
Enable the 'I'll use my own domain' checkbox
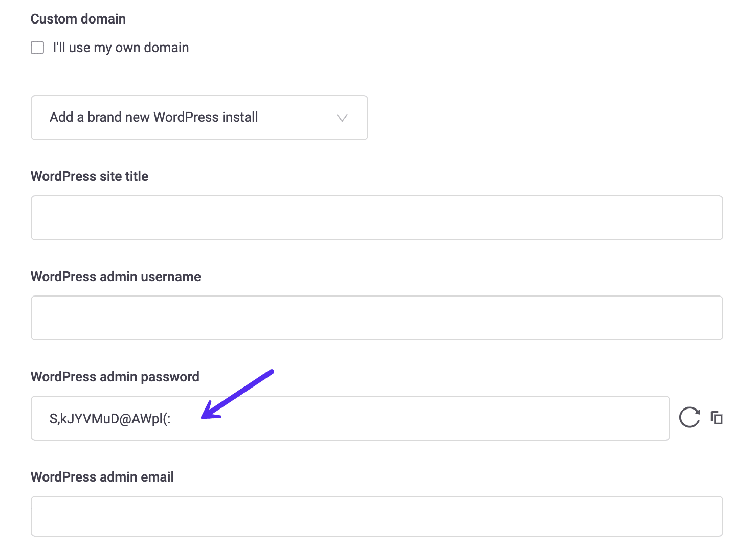click(x=37, y=47)
